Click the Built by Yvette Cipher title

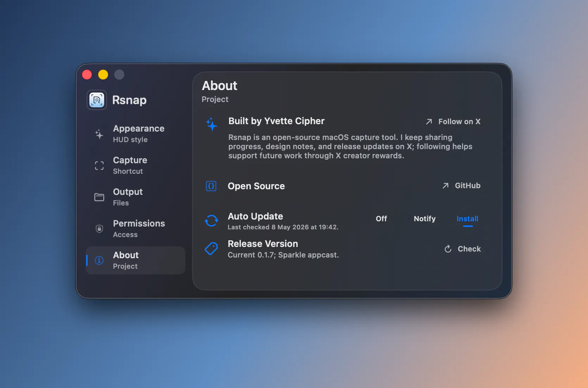click(277, 121)
